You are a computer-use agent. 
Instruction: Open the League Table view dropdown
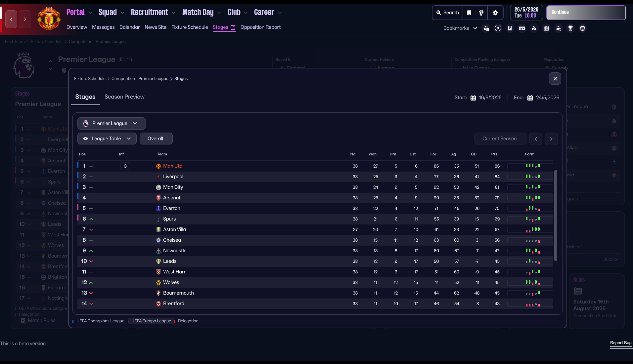[107, 139]
